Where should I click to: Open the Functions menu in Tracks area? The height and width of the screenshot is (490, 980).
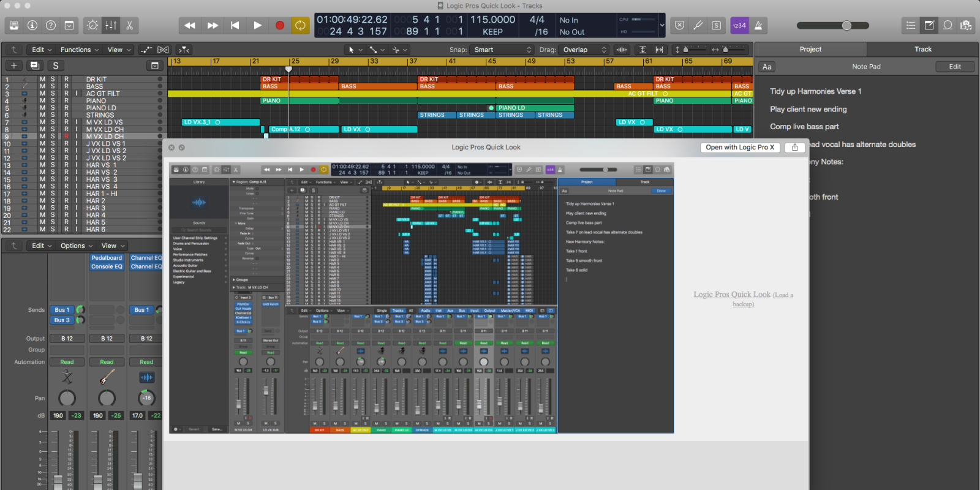click(x=79, y=50)
